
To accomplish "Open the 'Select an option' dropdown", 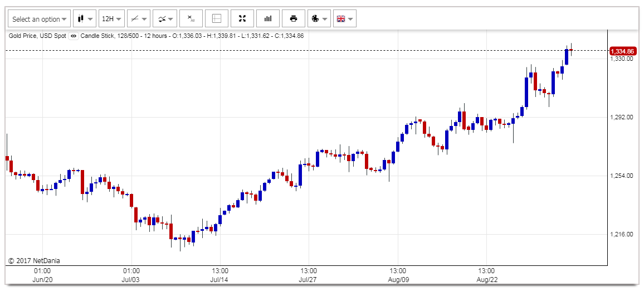I will pyautogui.click(x=39, y=19).
